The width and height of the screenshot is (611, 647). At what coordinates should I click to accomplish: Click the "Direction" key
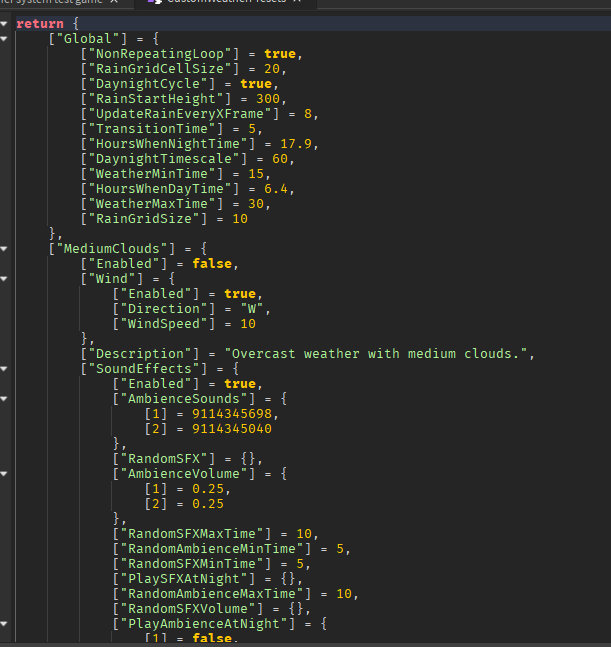[x=164, y=309]
